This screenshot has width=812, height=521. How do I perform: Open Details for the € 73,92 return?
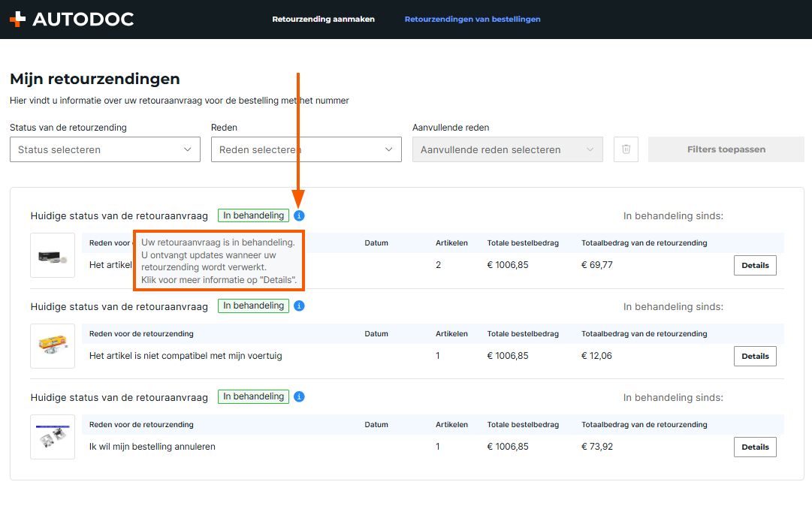pos(755,447)
